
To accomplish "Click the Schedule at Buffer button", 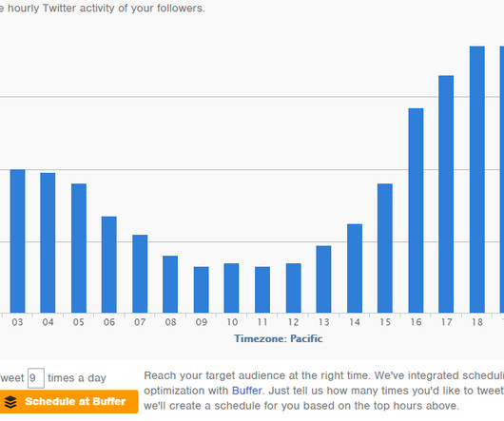I will pyautogui.click(x=68, y=402).
